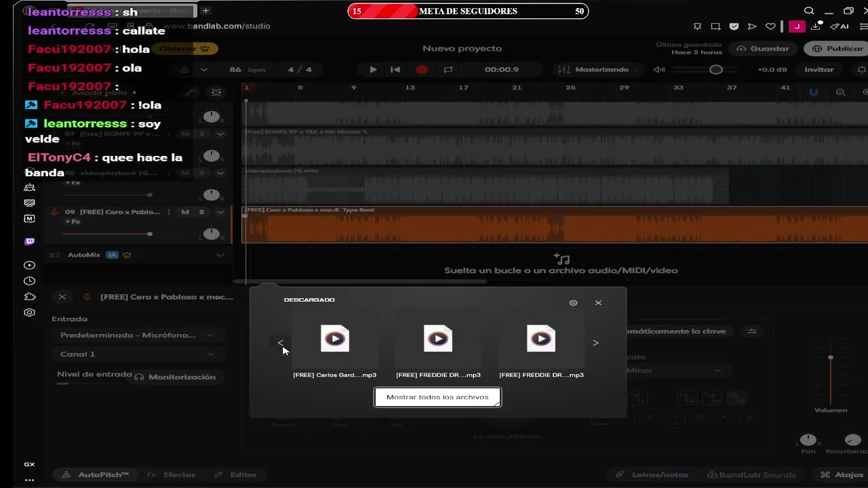This screenshot has height=488, width=868.
Task: Open the Twitch sidebar icon
Action: [x=29, y=241]
